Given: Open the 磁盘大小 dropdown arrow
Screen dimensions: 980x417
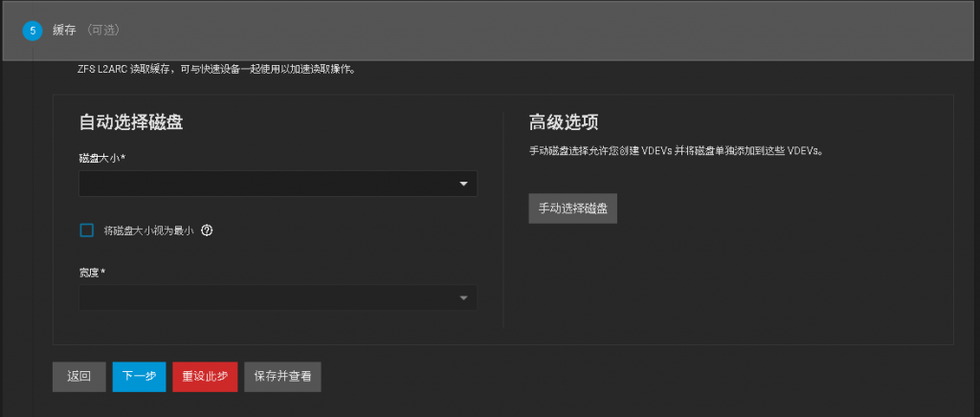Looking at the screenshot, I should coord(463,184).
